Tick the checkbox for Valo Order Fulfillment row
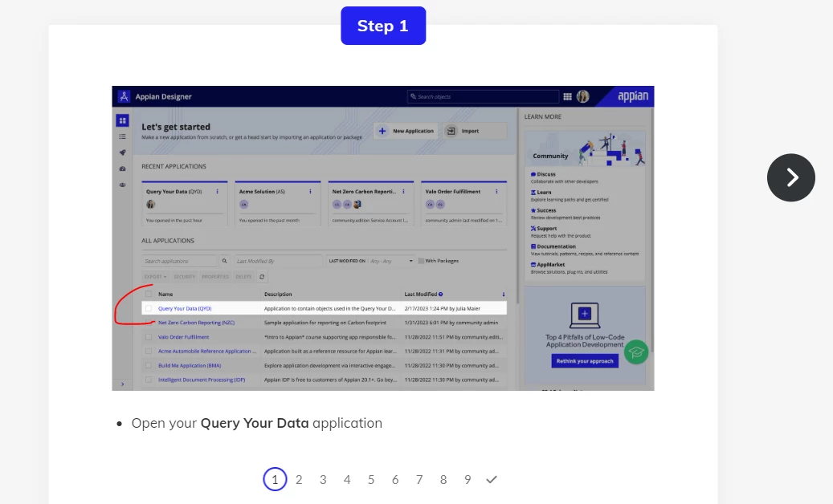Screen dimensions: 833x504 pos(149,337)
